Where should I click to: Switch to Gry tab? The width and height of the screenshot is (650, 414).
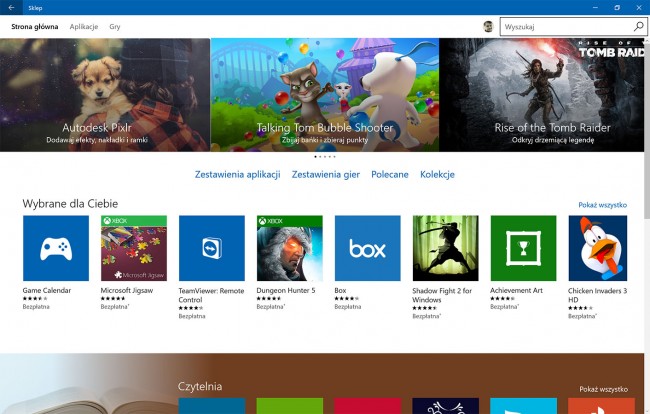(x=115, y=27)
